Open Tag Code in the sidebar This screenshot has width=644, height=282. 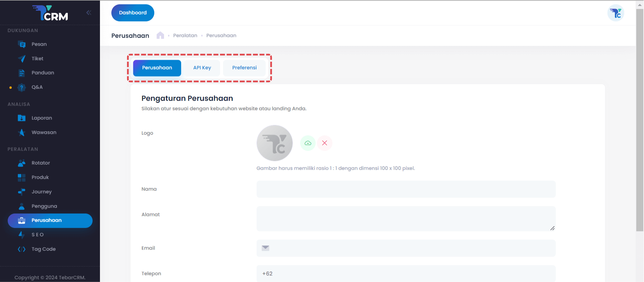[x=44, y=249]
